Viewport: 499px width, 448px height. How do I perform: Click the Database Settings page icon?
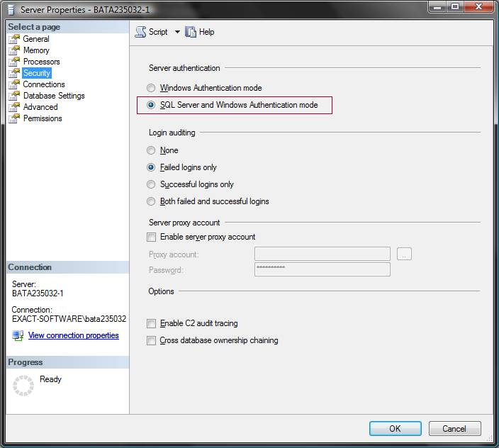tap(13, 96)
